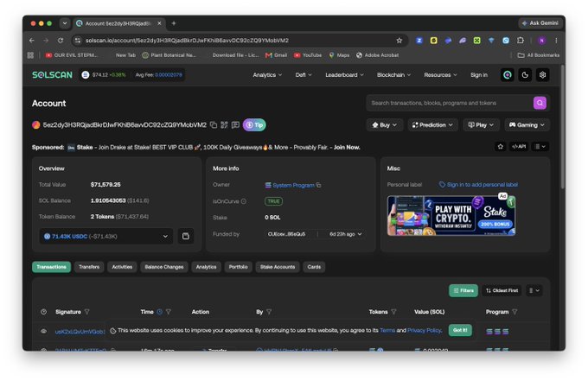Switch to the Balance Changes tab

pyautogui.click(x=164, y=267)
